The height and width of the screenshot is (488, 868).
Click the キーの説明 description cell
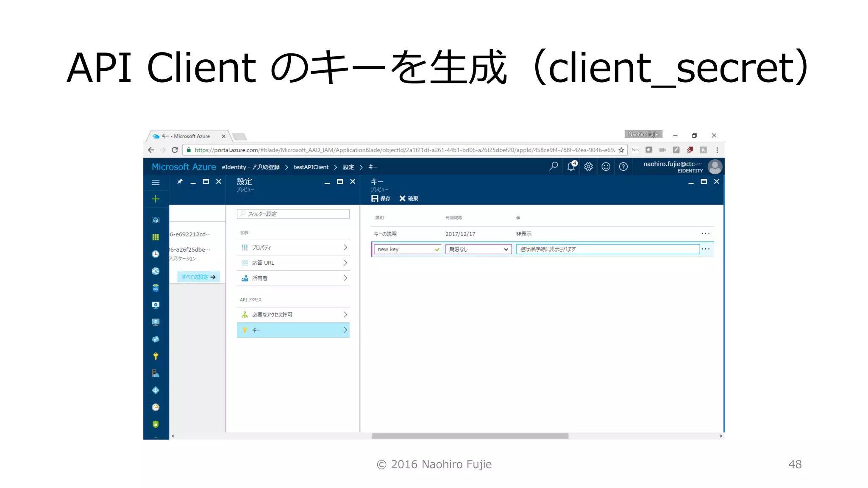tap(385, 234)
